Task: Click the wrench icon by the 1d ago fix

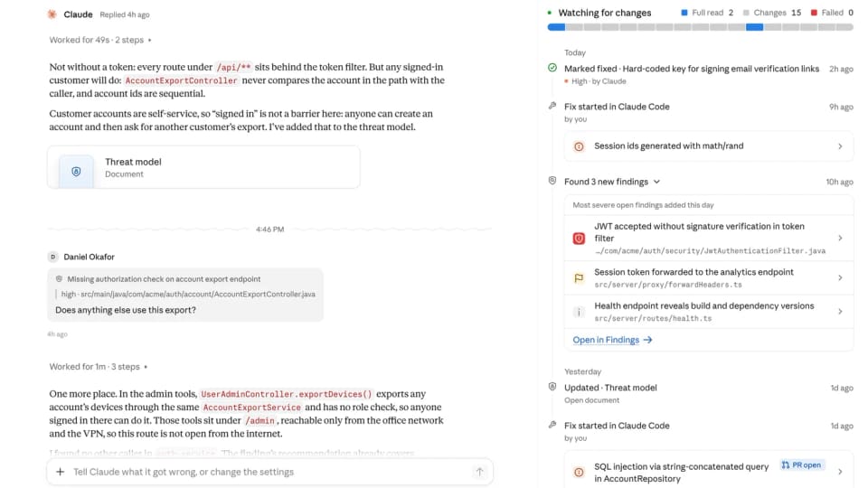Action: click(x=552, y=425)
